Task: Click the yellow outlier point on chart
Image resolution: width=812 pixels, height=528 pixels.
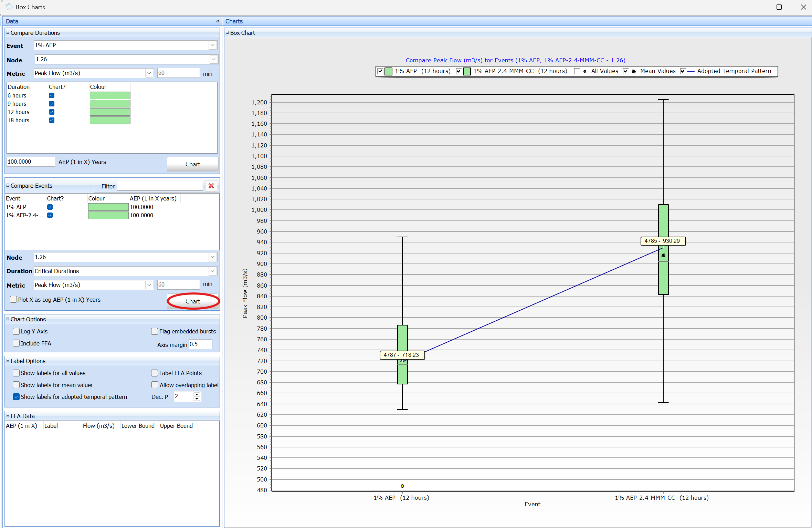Action: [402, 486]
